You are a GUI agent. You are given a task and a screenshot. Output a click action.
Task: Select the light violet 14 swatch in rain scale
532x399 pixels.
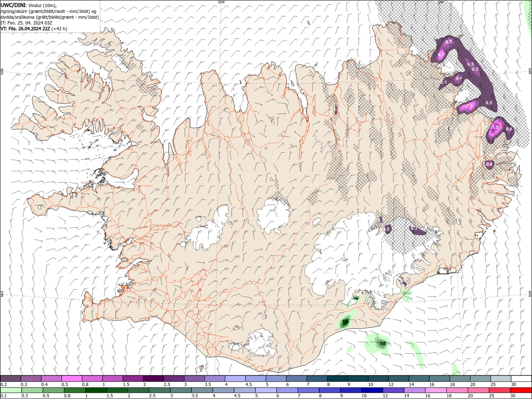pos(415,390)
